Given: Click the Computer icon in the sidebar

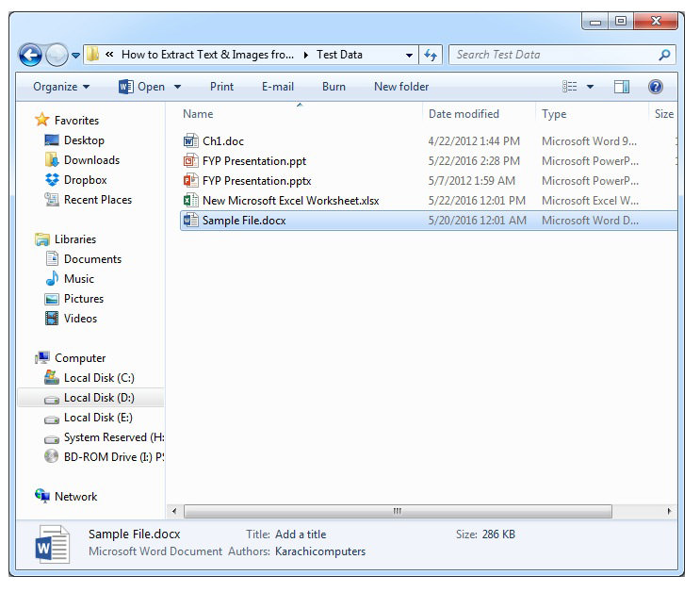Looking at the screenshot, I should point(42,358).
